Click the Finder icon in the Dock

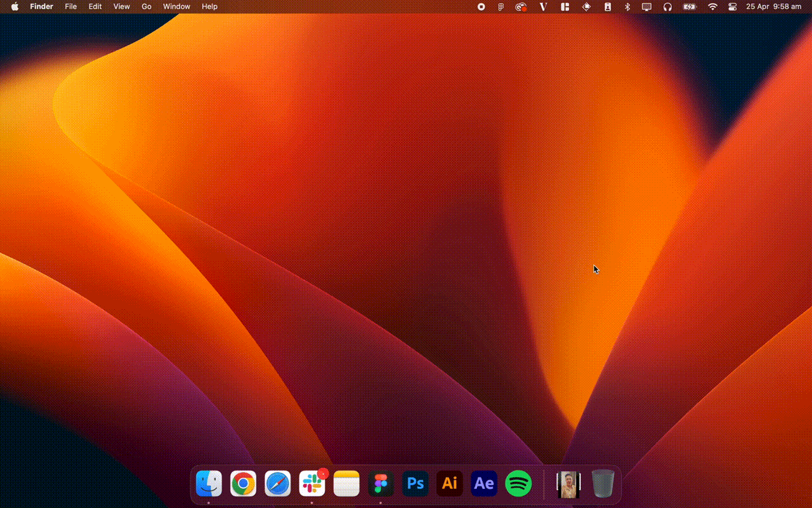click(209, 484)
